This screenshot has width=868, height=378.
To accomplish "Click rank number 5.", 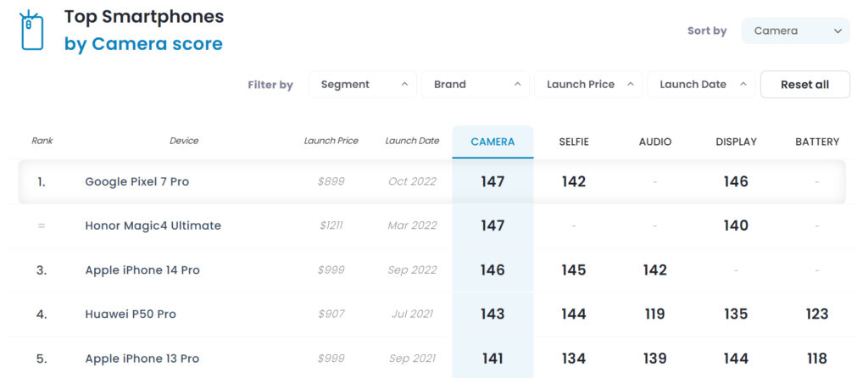I will (x=42, y=359).
